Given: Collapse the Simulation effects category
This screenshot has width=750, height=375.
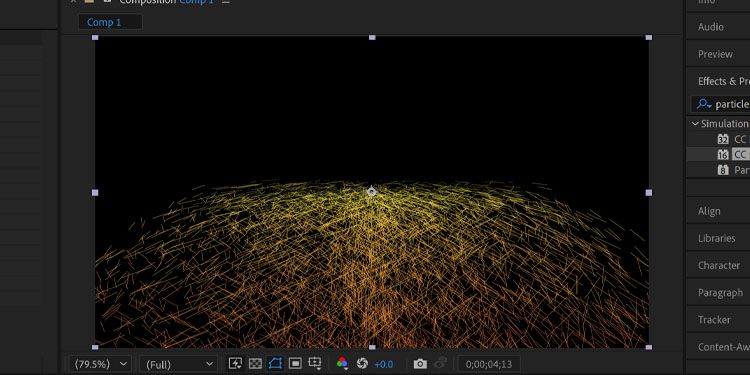Looking at the screenshot, I should 695,124.
